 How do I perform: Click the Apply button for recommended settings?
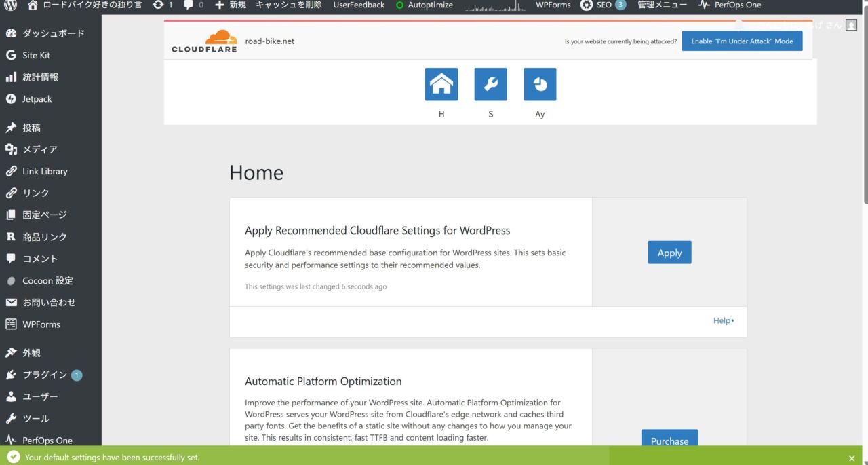(669, 253)
